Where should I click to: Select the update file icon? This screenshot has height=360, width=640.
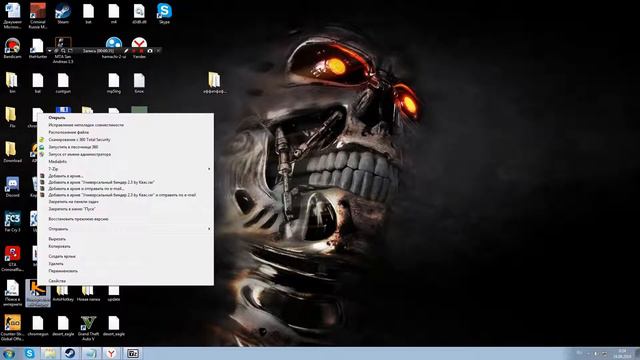click(113, 294)
